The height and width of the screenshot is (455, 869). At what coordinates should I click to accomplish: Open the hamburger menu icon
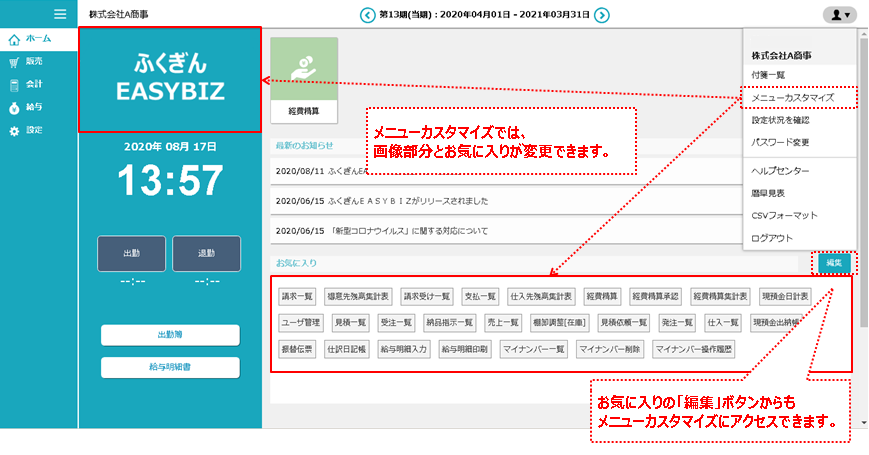(x=60, y=14)
